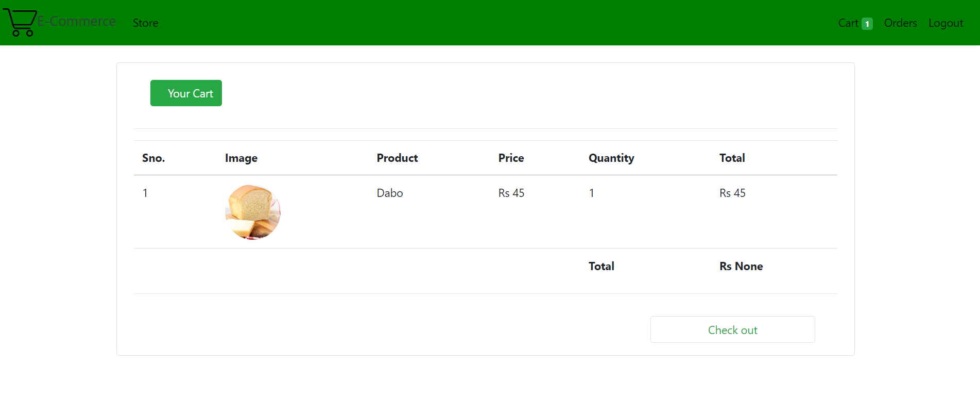
Task: Click the Rs 45 price of Dabo
Action: pos(510,193)
